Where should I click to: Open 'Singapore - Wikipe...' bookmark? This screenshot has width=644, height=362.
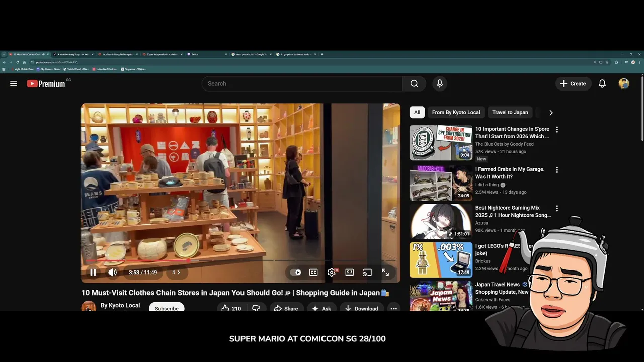[x=134, y=69]
